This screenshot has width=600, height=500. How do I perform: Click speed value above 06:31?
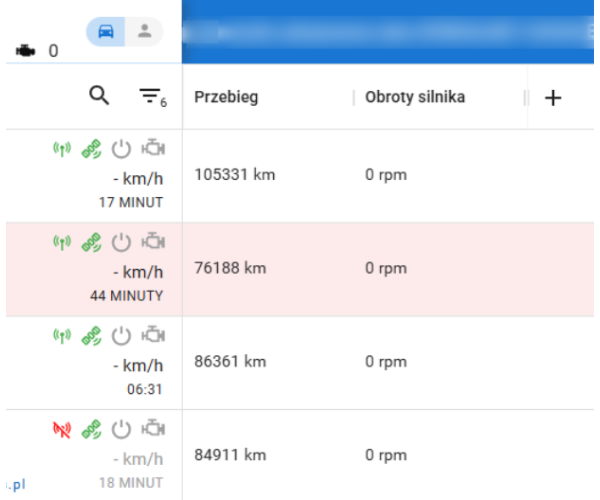138,366
